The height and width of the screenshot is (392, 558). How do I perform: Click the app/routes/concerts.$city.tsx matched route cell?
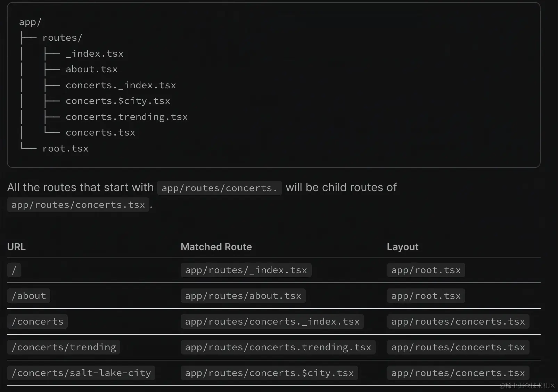(269, 373)
